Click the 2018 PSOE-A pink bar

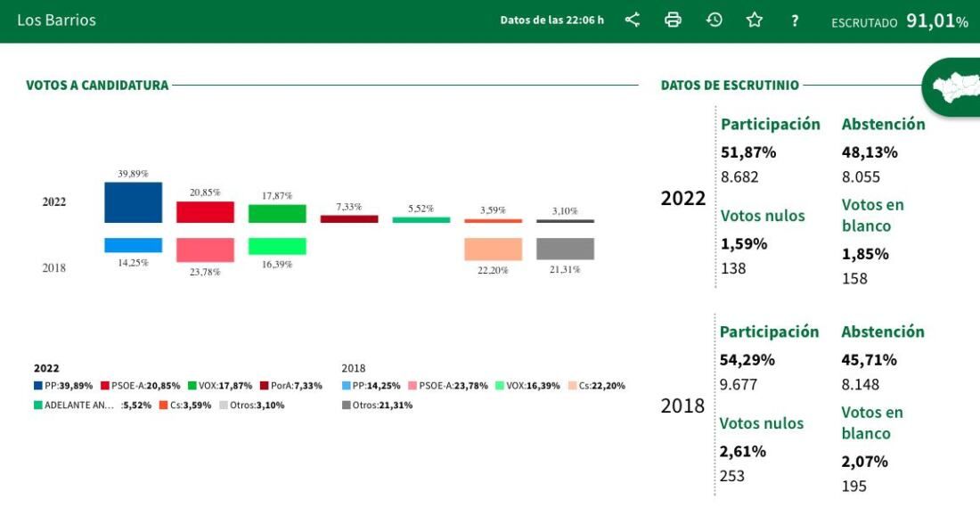click(x=205, y=250)
